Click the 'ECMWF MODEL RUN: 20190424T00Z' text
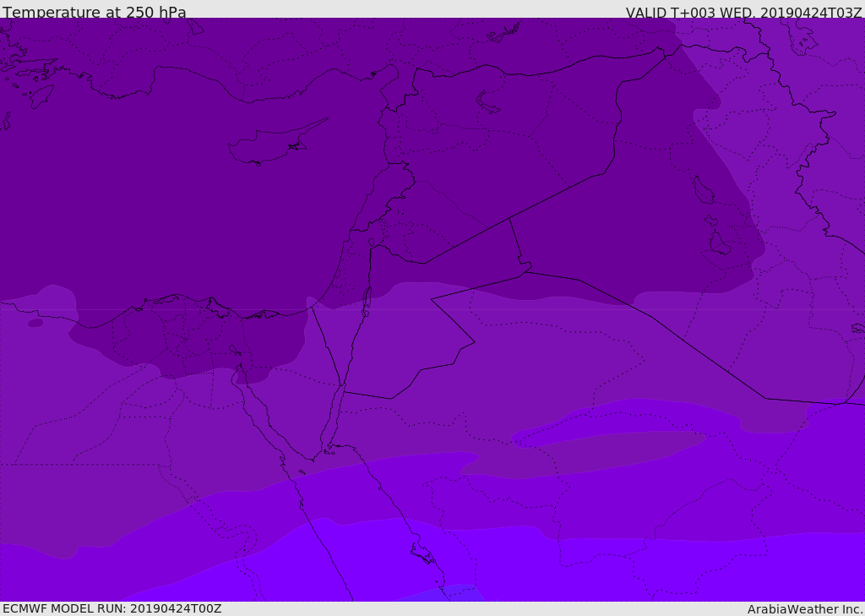 pyautogui.click(x=112, y=608)
